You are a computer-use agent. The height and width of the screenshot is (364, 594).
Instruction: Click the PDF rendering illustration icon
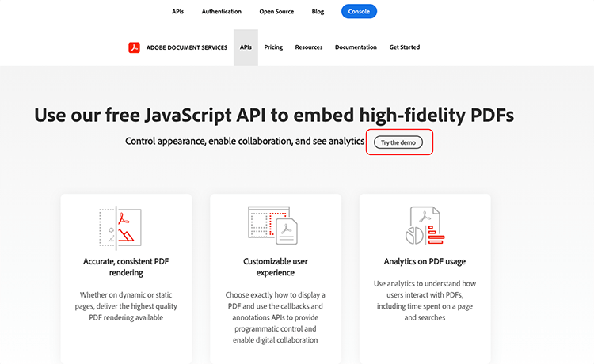pos(120,228)
